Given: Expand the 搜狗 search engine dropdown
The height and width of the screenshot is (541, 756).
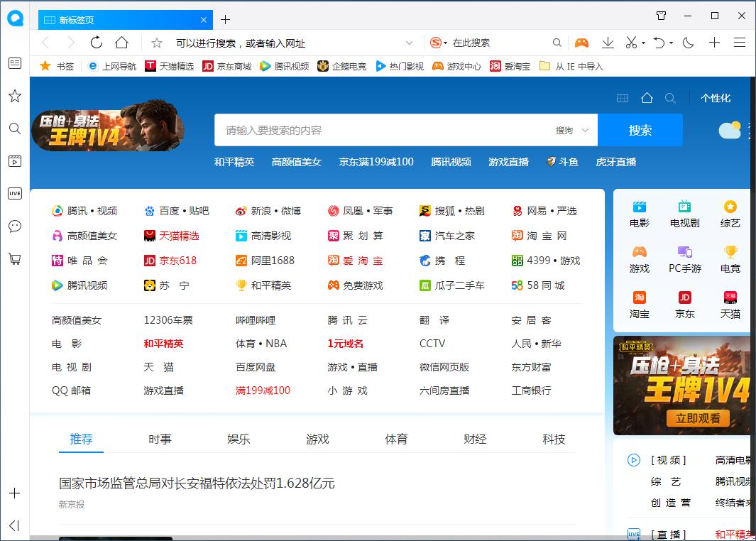Looking at the screenshot, I should (584, 130).
